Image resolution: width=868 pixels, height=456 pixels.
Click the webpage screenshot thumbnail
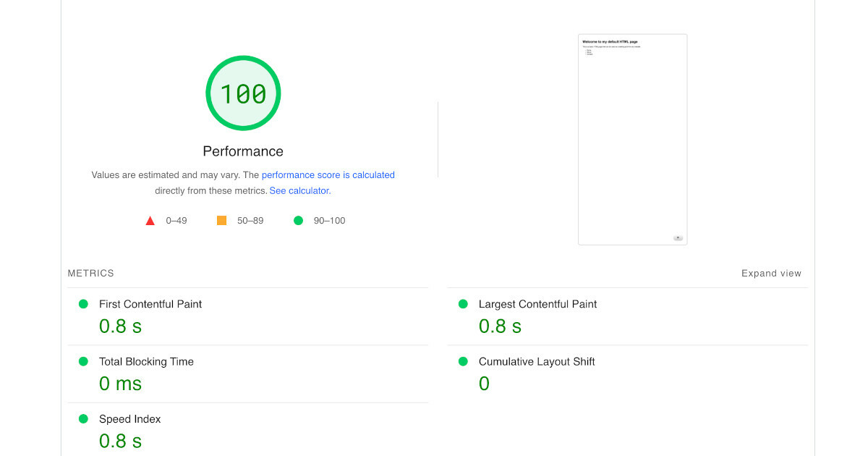tap(632, 139)
